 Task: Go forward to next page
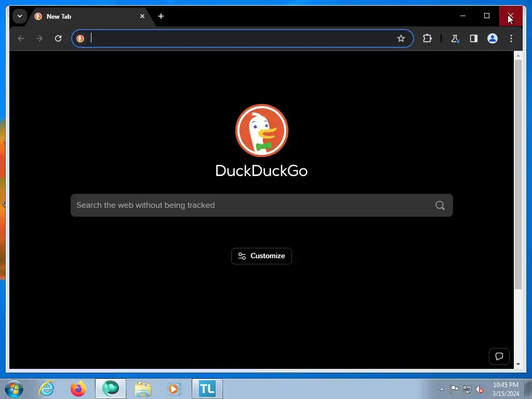pos(39,38)
